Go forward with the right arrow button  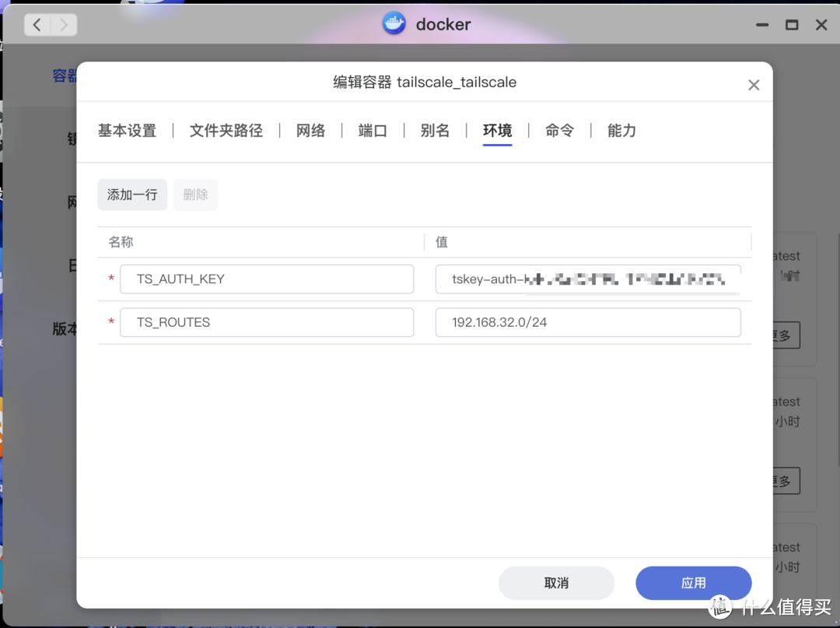click(64, 25)
